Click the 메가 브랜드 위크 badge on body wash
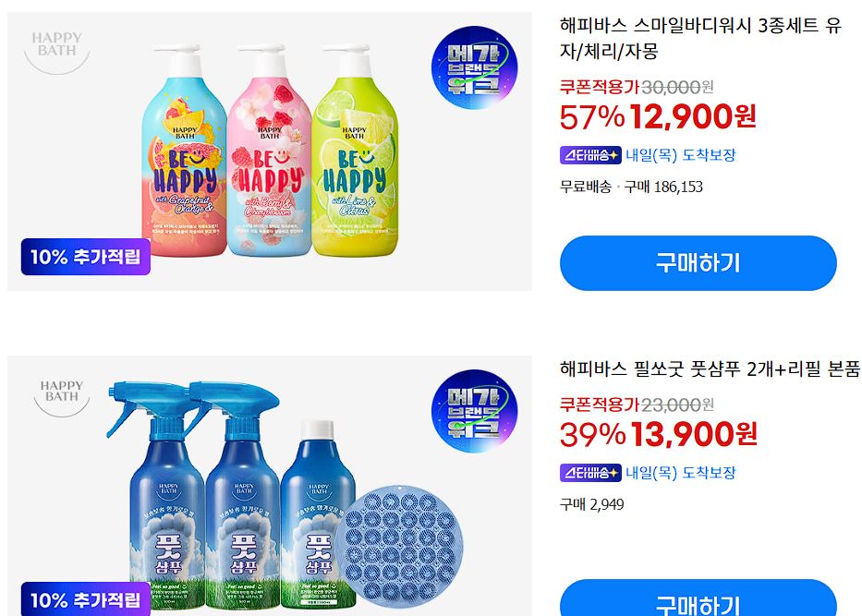Screen dimensions: 862x616 pos(475,67)
